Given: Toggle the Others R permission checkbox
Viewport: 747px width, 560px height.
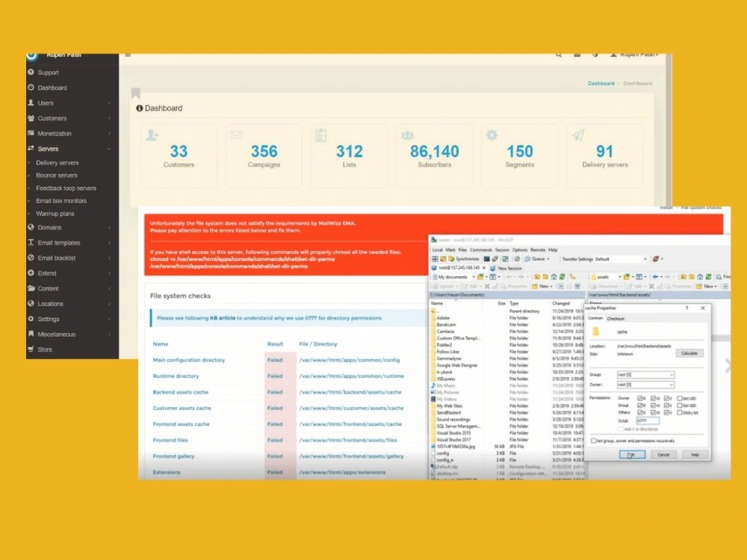Looking at the screenshot, I should [640, 412].
